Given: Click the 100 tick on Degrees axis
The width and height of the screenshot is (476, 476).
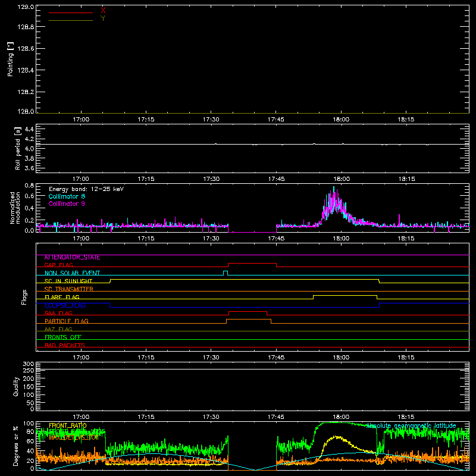Looking at the screenshot, I should (29, 423).
